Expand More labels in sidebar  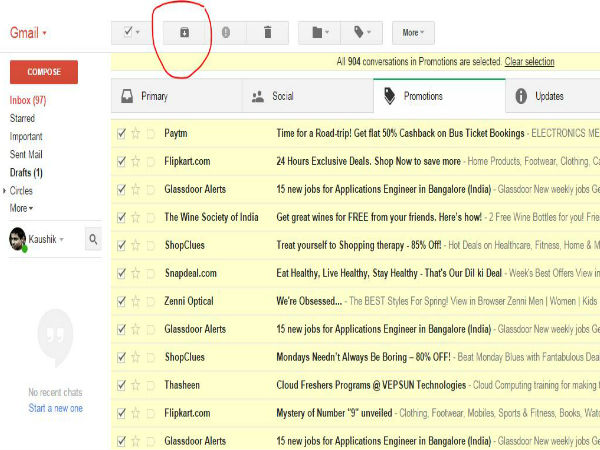coord(21,209)
